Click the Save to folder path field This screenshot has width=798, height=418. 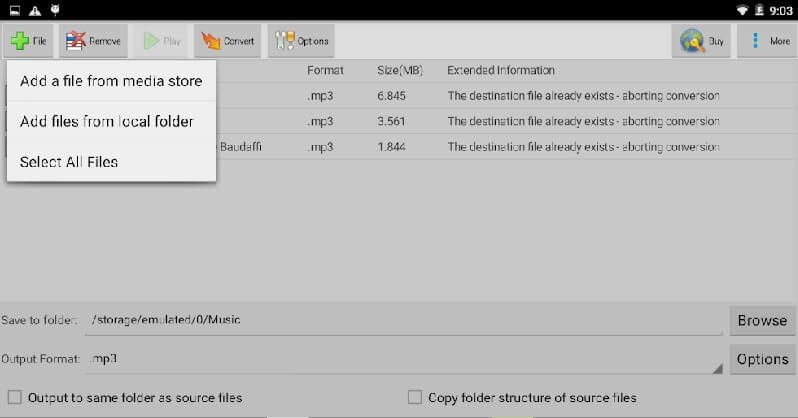[405, 320]
